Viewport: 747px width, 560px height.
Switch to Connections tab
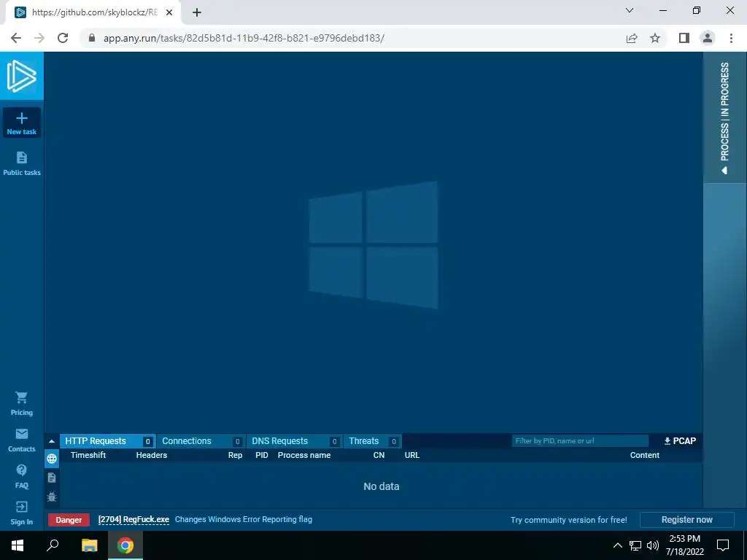(201, 441)
